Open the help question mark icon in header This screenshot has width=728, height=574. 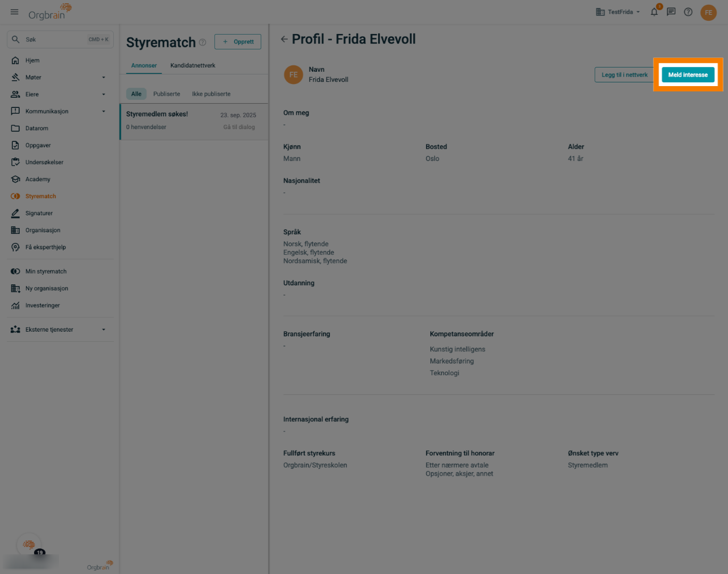(688, 12)
